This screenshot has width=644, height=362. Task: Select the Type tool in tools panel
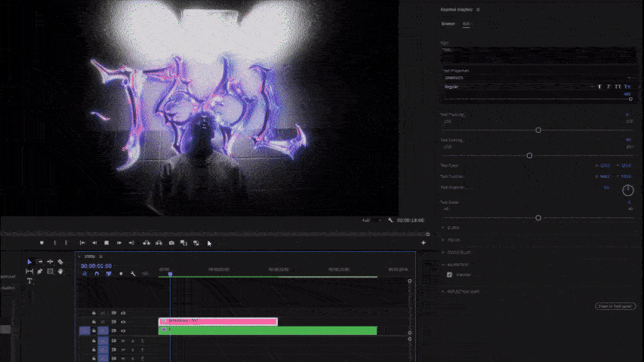(29, 281)
